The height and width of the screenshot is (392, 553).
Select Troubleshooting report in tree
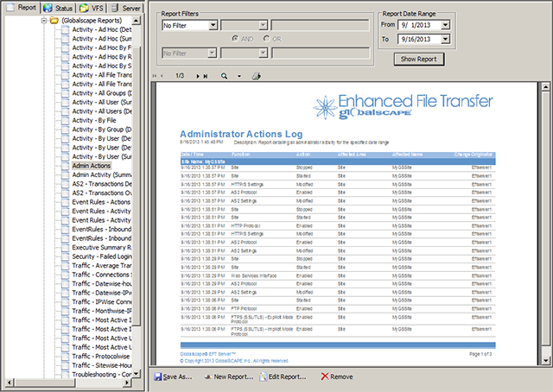[x=102, y=375]
